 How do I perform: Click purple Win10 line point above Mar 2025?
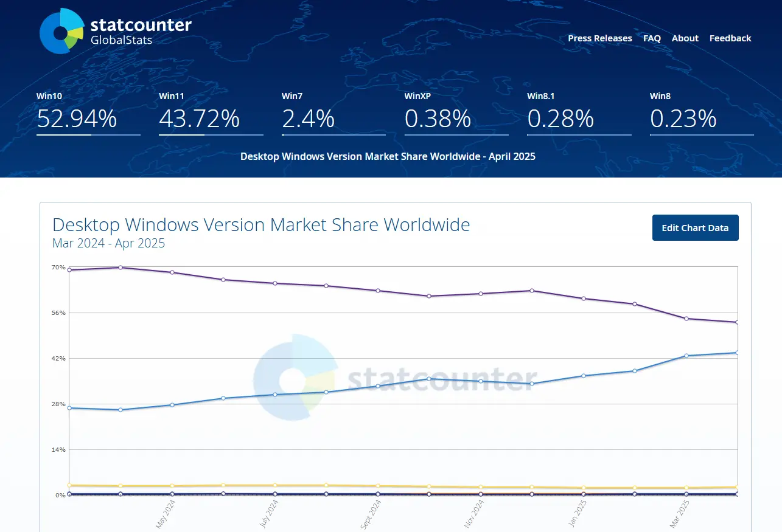pyautogui.click(x=686, y=319)
